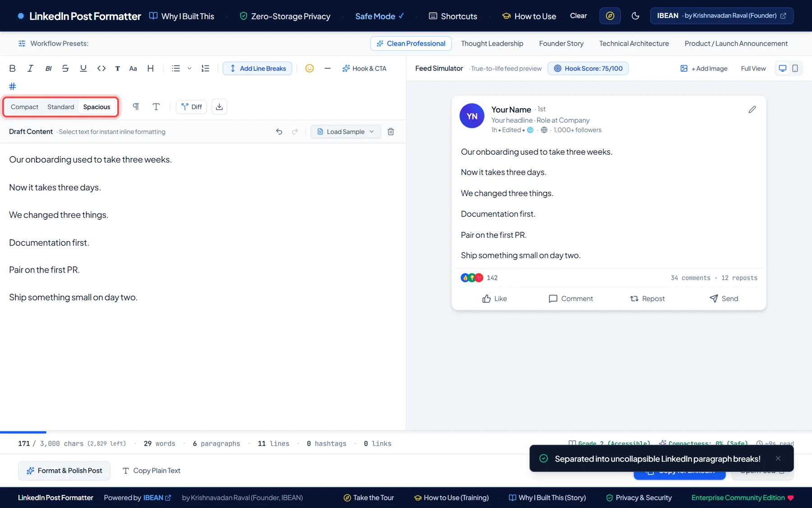Select the monospace code brackets icon

[101, 69]
